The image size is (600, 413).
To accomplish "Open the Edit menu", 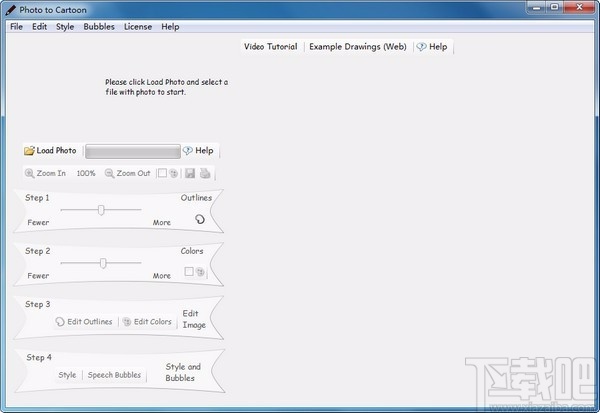I will (39, 27).
